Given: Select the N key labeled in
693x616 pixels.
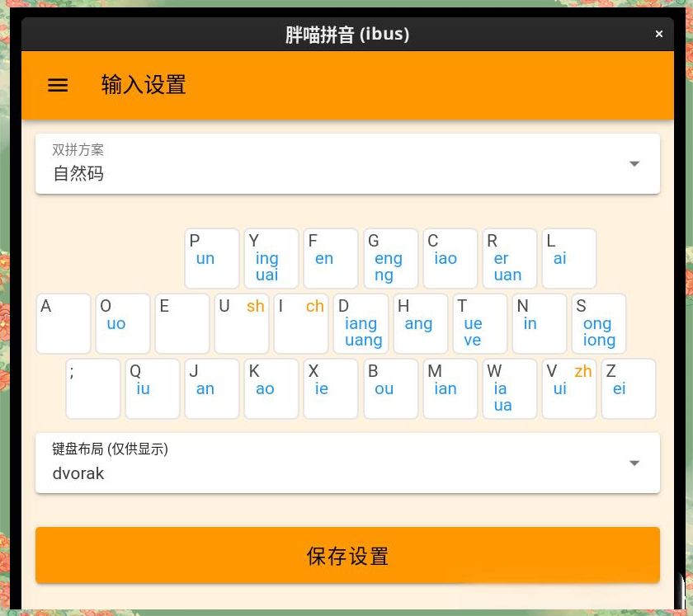Looking at the screenshot, I should (x=540, y=323).
